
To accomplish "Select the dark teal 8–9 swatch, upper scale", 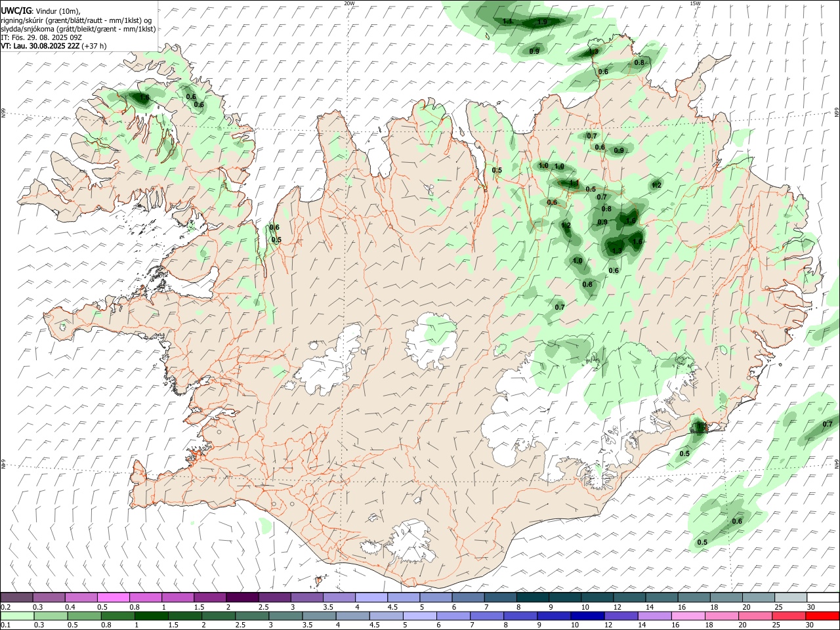I will (x=532, y=598).
